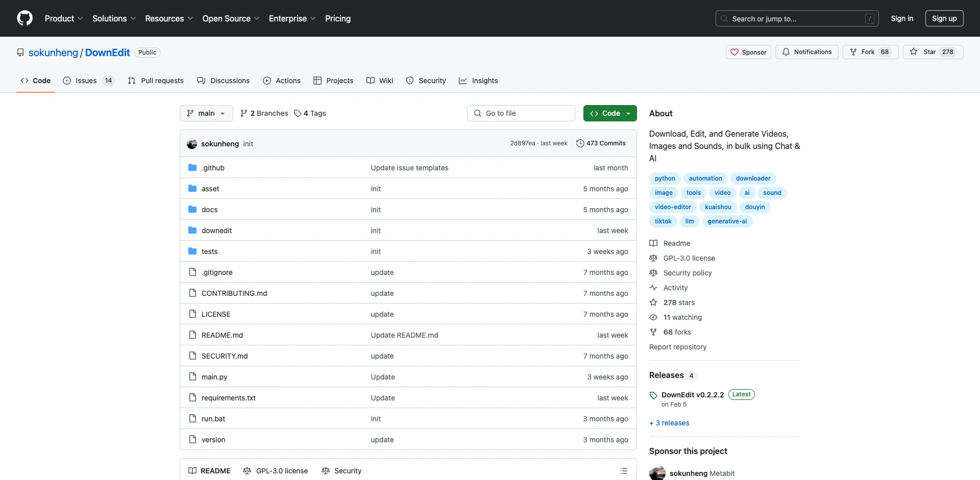Open the main branch selector dropdown

click(206, 113)
